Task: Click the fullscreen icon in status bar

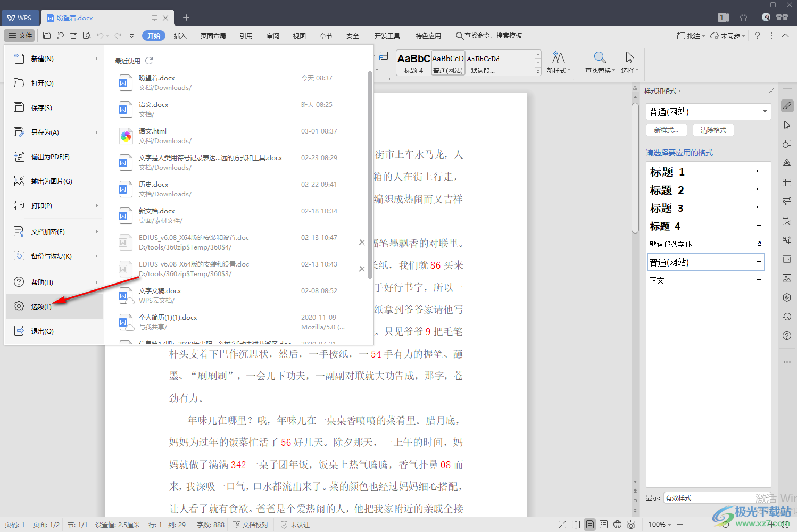Action: pos(562,525)
